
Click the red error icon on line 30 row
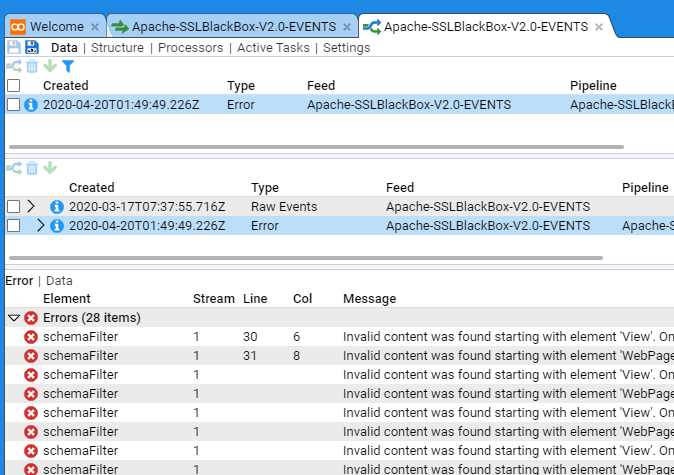(x=31, y=337)
